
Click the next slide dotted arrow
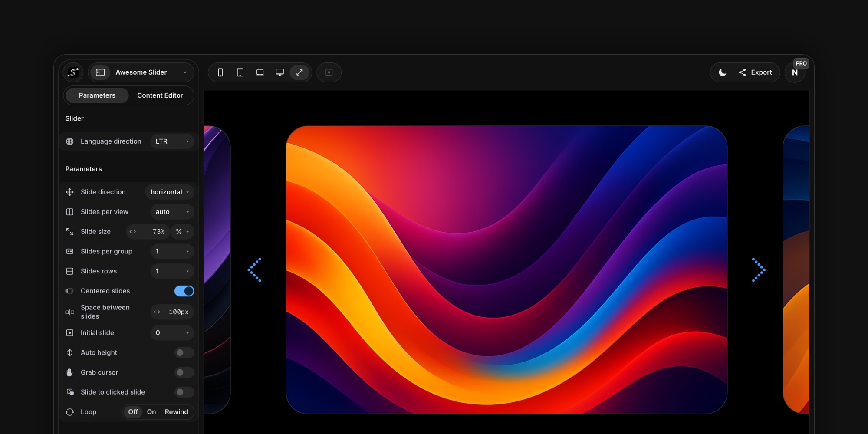(759, 270)
